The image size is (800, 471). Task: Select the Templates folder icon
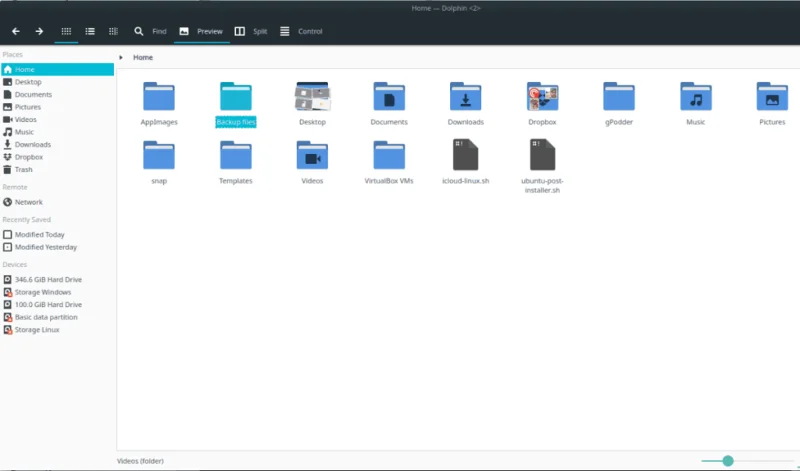click(x=236, y=155)
